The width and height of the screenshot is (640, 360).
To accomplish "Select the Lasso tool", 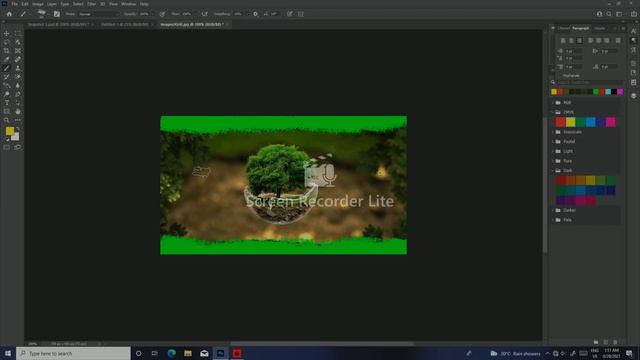I will click(7, 42).
